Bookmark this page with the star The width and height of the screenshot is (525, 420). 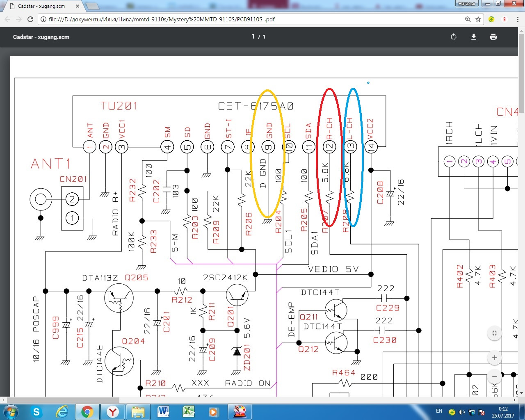[478, 19]
